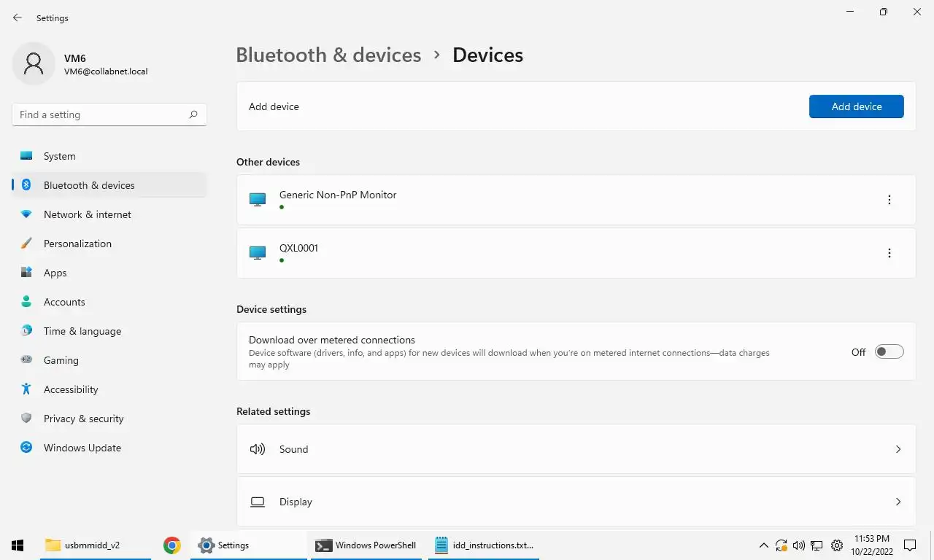Click the QXL0001 monitor icon
This screenshot has height=560, width=934.
[258, 253]
